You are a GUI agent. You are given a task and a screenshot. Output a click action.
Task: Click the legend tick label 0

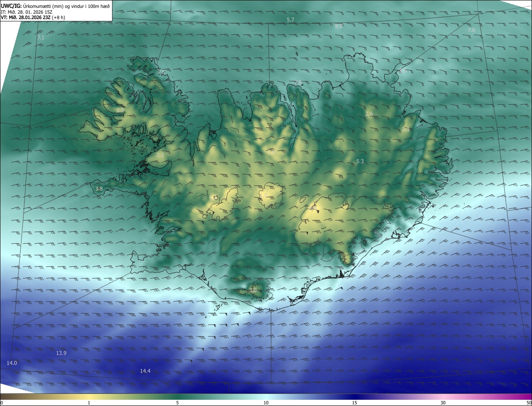[2, 403]
